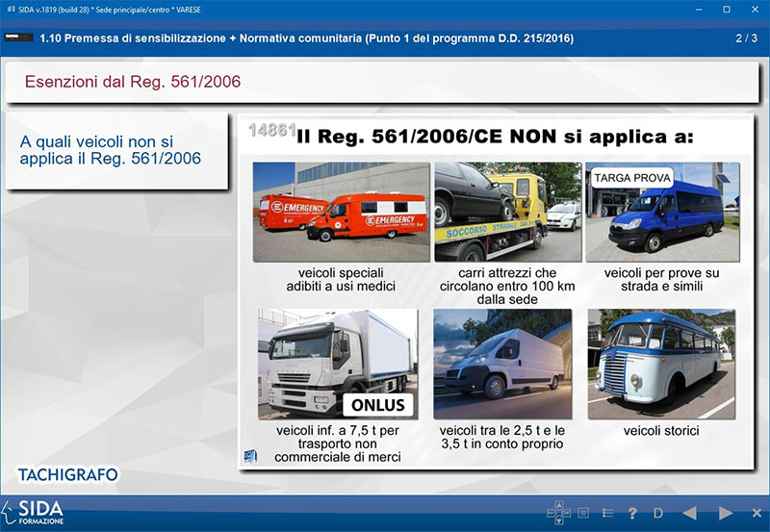
Task: Click the D icon in bottom toolbar
Action: coord(659,513)
